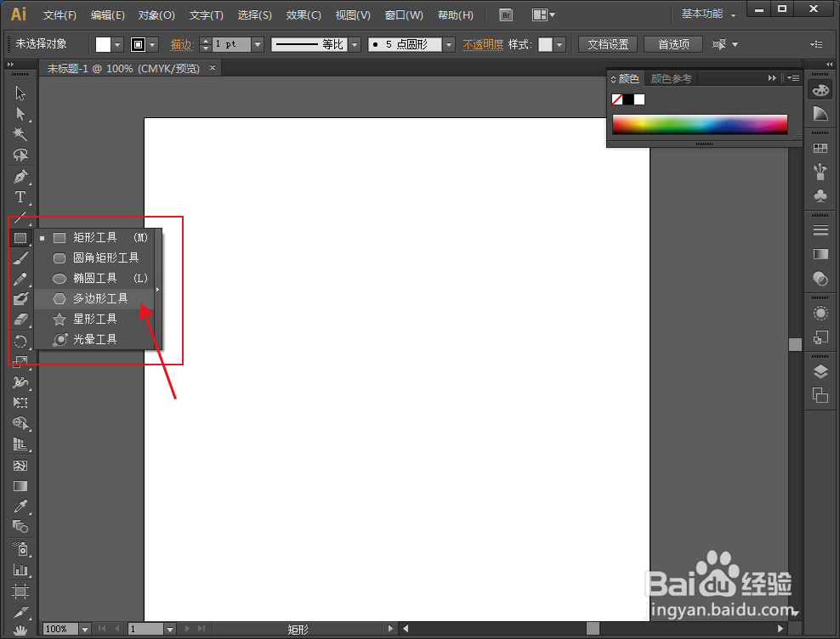The height and width of the screenshot is (639, 840).
Task: Select the Free Transform tool
Action: click(x=20, y=402)
